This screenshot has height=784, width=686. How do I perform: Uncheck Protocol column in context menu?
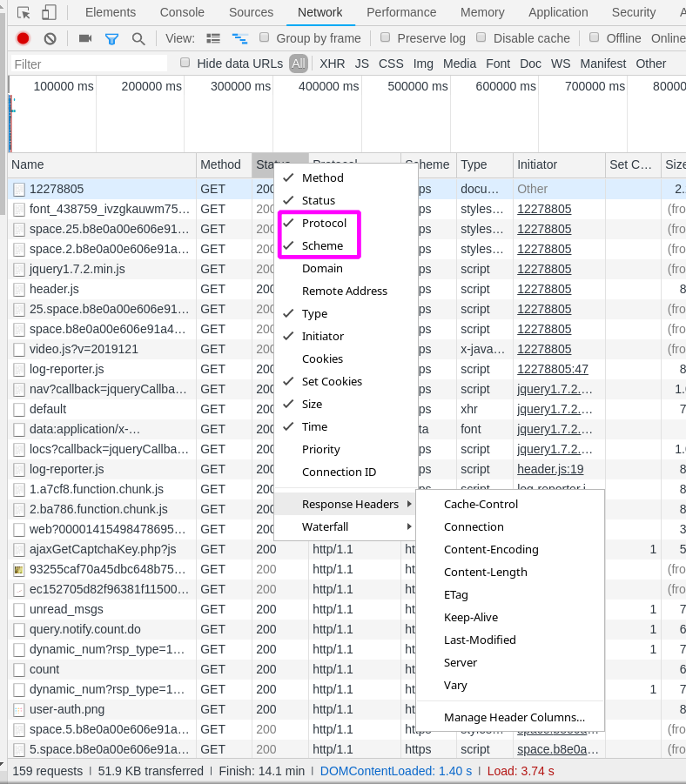(x=346, y=223)
